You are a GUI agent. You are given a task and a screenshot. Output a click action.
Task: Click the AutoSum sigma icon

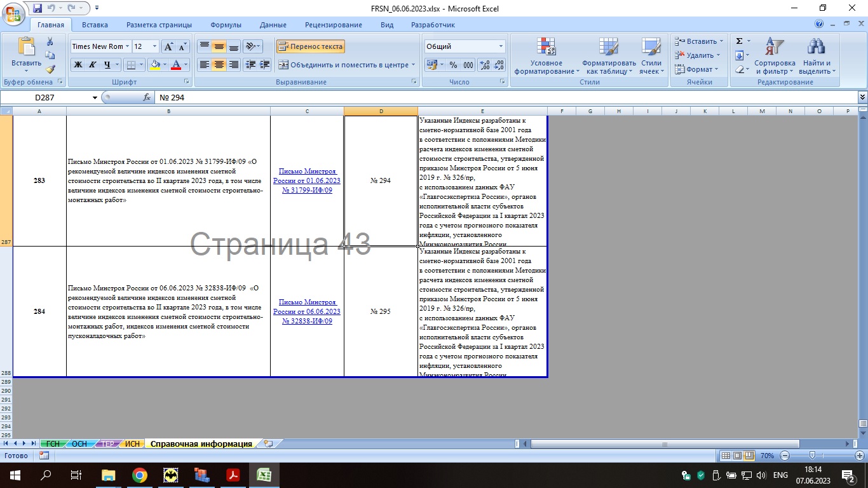[x=739, y=41]
